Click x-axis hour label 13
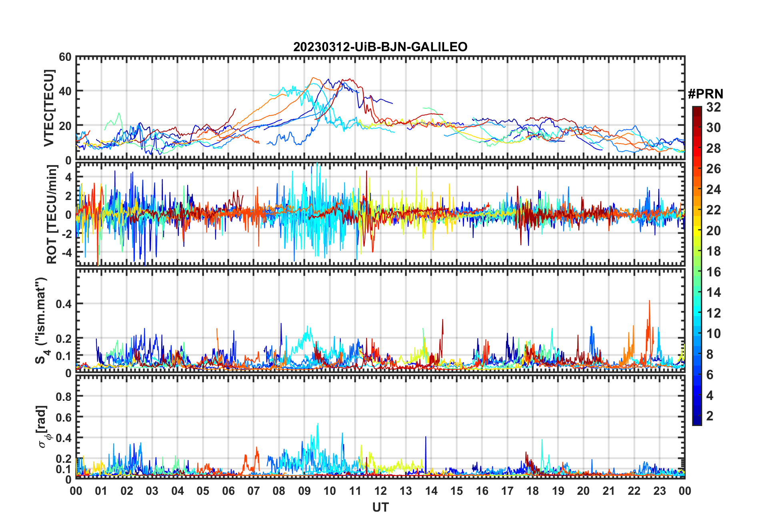The height and width of the screenshot is (532, 761). click(x=406, y=491)
